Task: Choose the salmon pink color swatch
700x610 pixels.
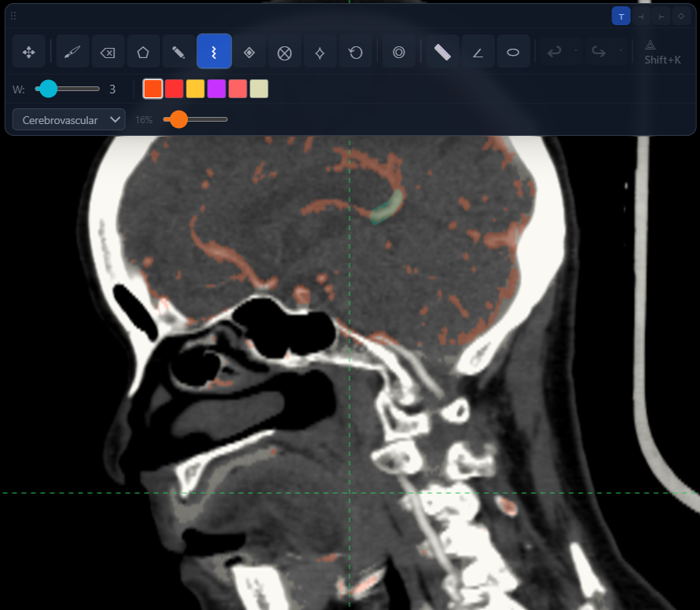Action: pos(237,89)
